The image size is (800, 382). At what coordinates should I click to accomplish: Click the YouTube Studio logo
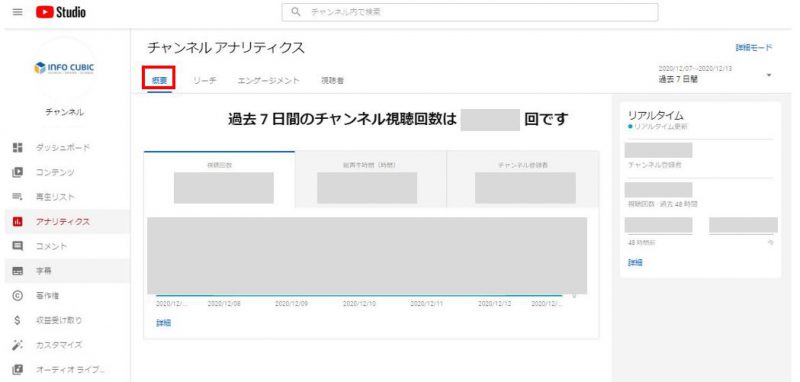pos(61,12)
